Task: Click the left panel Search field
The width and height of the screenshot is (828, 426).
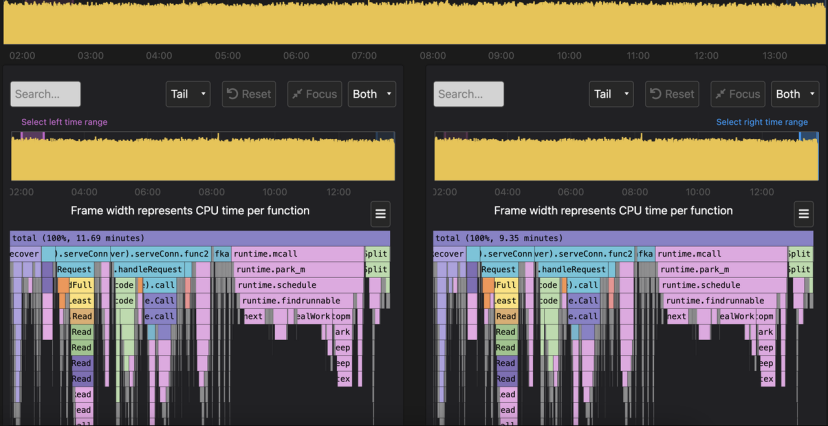Action: pyautogui.click(x=45, y=94)
